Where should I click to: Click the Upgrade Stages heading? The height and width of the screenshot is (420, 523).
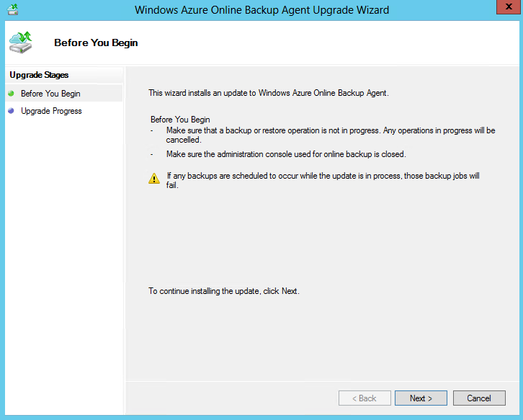point(39,75)
